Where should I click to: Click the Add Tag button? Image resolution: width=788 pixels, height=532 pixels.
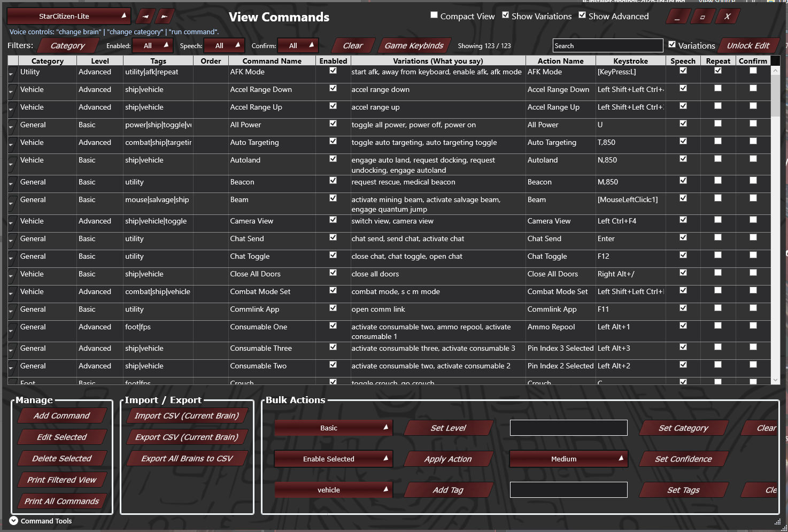(x=449, y=490)
